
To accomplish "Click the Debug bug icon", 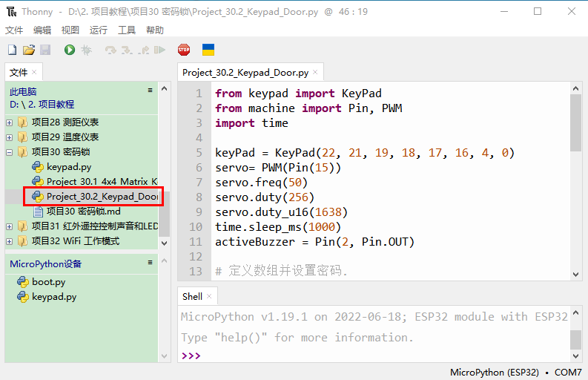I will [86, 50].
